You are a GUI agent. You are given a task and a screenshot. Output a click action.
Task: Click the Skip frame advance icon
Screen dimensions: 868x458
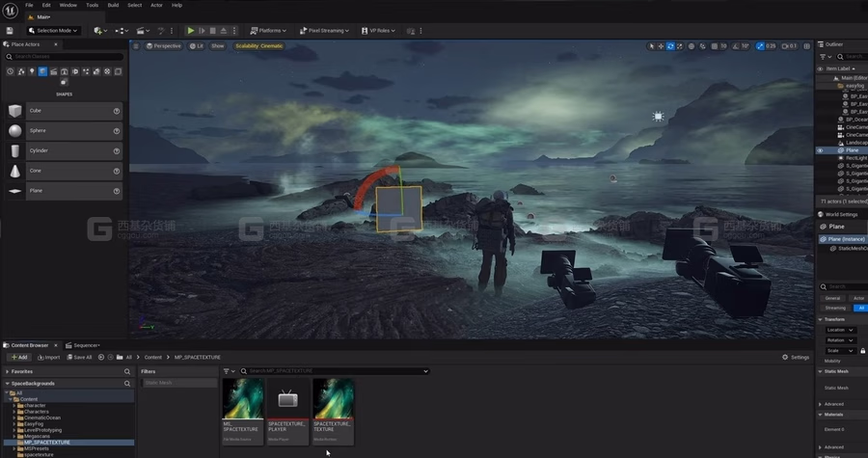203,31
